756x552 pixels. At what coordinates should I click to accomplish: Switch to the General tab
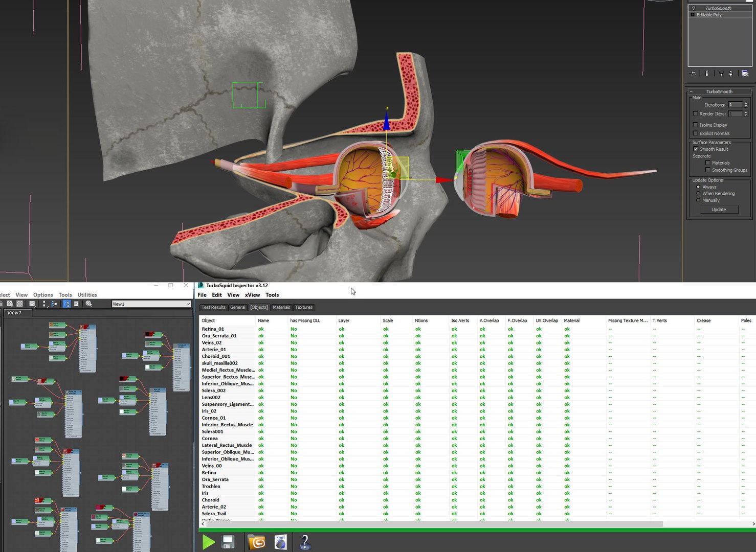pyautogui.click(x=237, y=307)
